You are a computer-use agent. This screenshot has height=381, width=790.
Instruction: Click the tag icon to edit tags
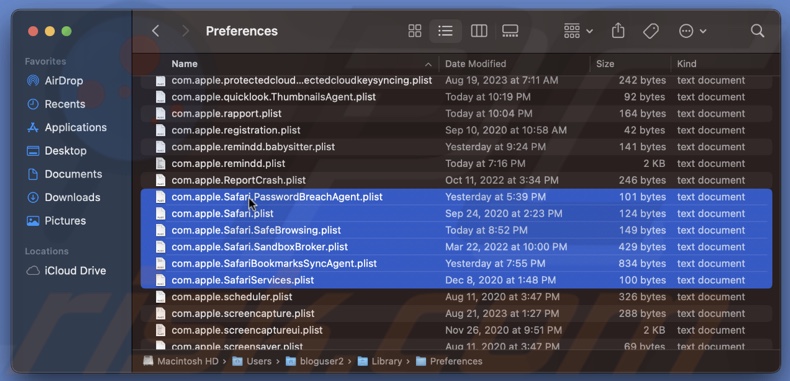pos(651,31)
